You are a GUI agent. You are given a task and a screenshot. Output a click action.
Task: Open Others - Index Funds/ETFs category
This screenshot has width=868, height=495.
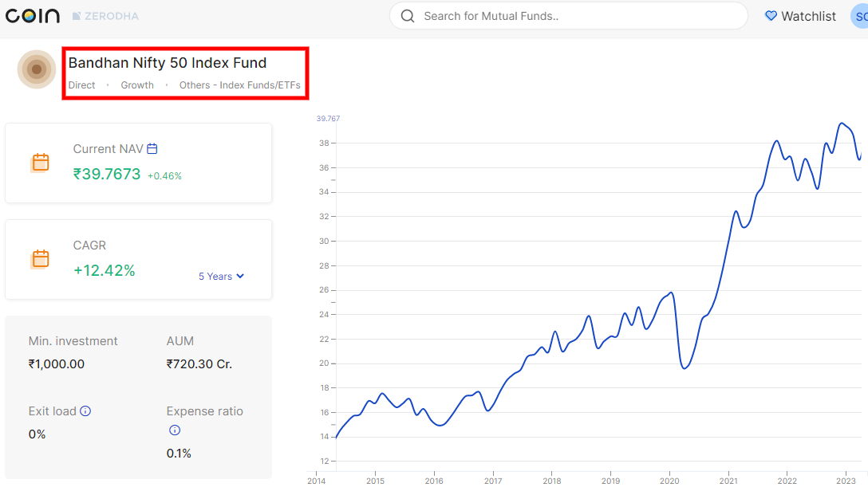coord(241,84)
